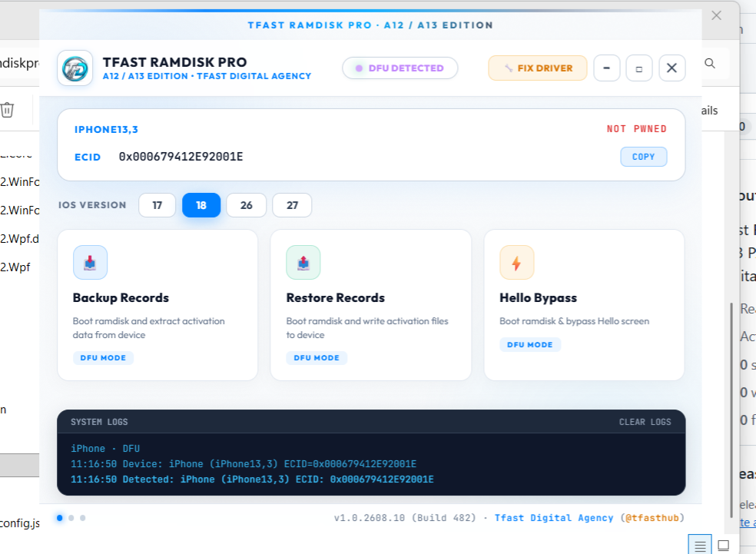Click the Restore Records upload icon
Screen dimensions: 756x554
tap(303, 262)
